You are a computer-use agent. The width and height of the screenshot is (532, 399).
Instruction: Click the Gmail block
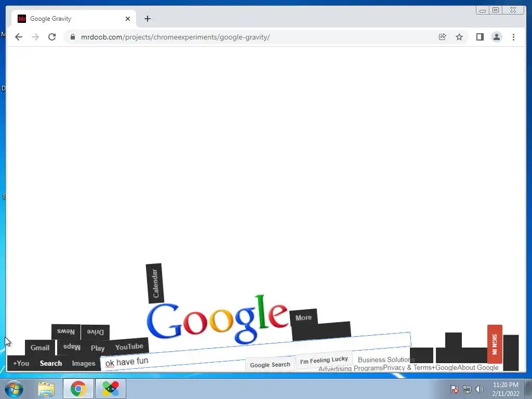point(40,348)
